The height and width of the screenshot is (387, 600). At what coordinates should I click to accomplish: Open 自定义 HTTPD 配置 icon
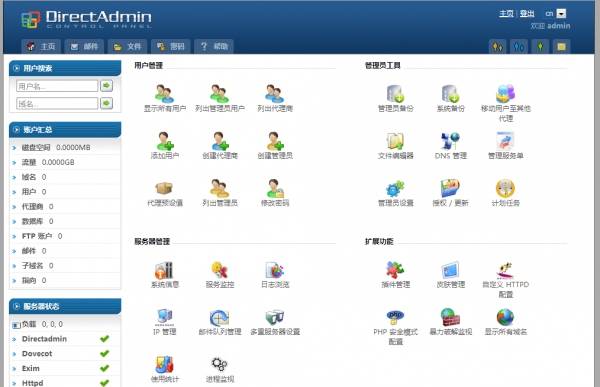click(x=505, y=270)
